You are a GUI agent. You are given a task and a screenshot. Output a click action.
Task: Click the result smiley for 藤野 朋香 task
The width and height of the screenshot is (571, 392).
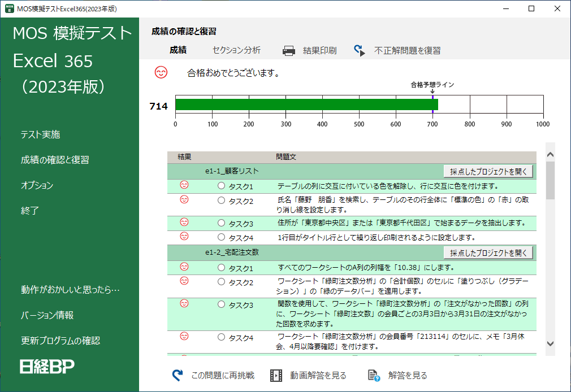pyautogui.click(x=184, y=199)
